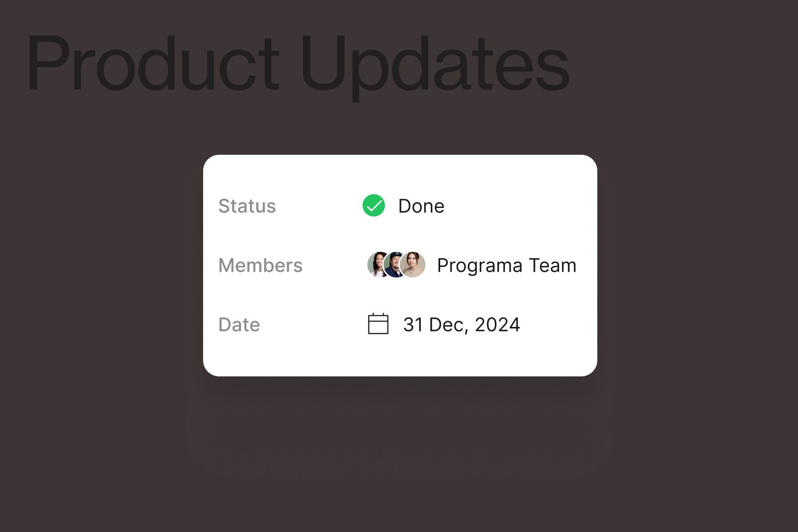Click the Programa Team link
This screenshot has width=798, height=532.
coord(506,265)
